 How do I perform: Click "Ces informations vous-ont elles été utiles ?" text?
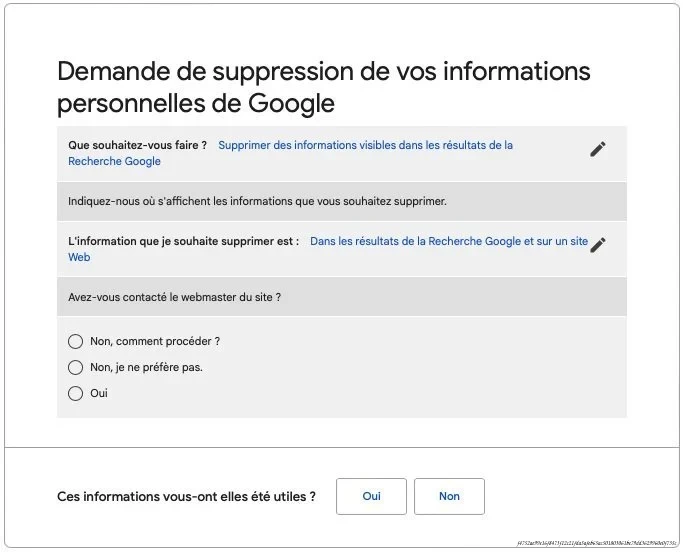[186, 496]
